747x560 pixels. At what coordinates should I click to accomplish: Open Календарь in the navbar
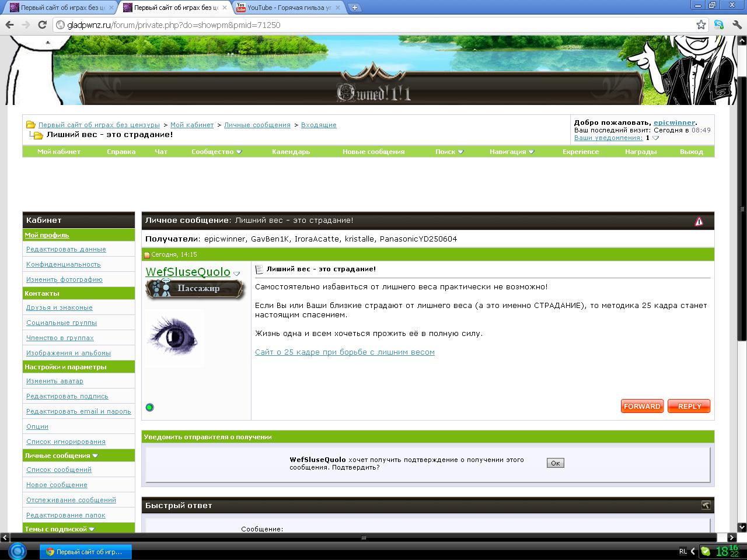291,152
